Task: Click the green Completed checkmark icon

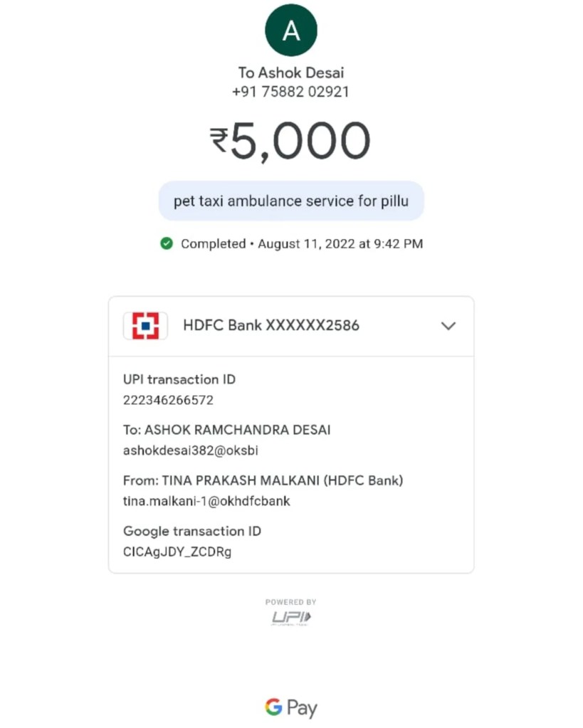Action: click(x=167, y=243)
